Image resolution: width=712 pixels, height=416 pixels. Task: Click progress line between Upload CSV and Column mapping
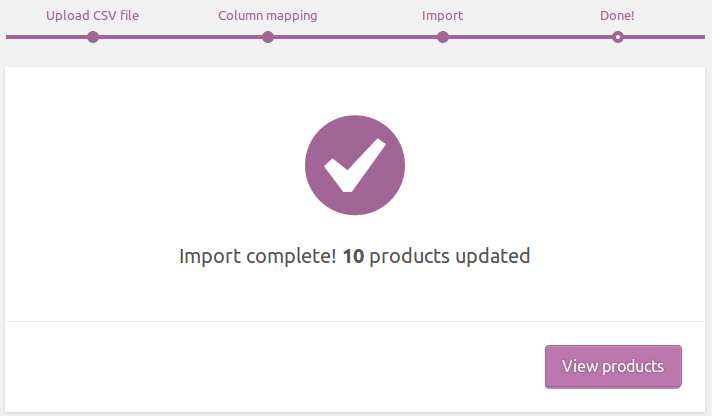180,37
